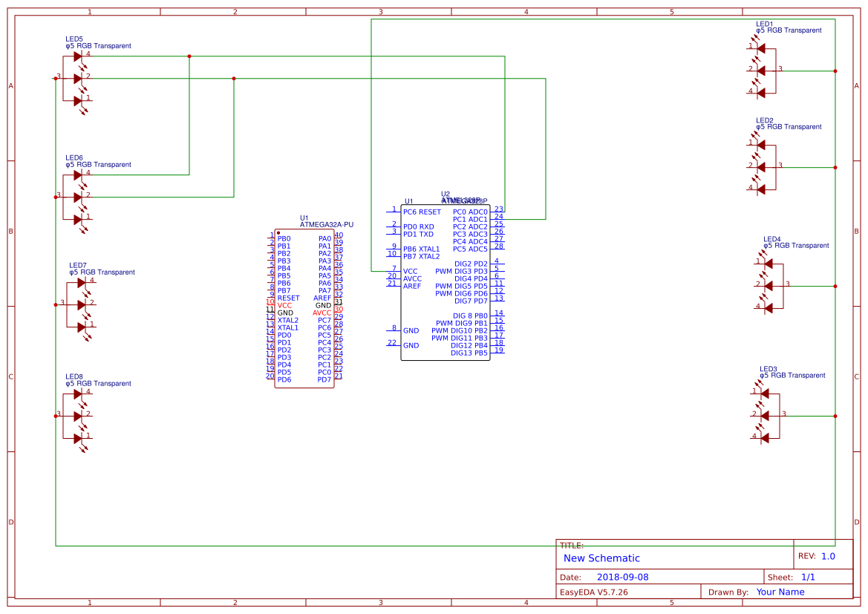Select the ATMEGA32A-PU chip body
868x614 pixels.
(304, 308)
